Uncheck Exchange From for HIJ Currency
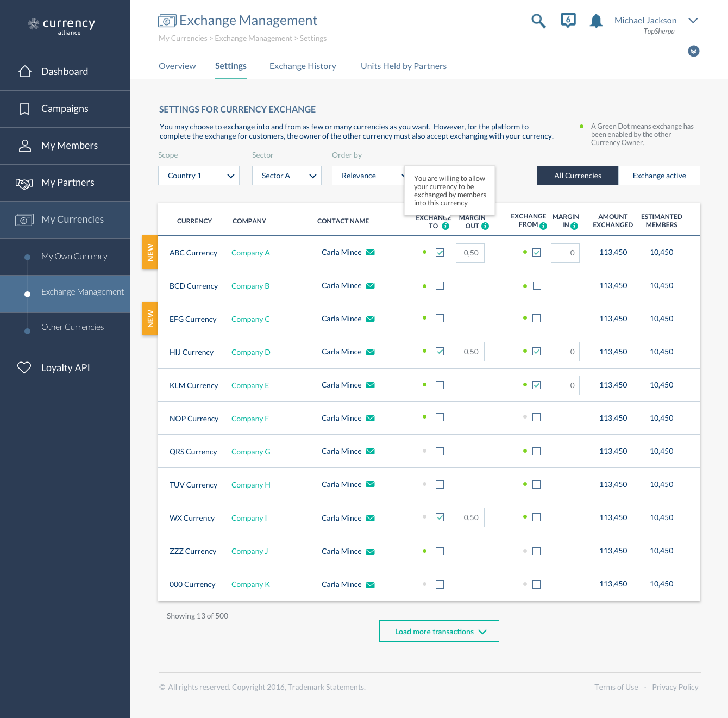728x718 pixels. [x=537, y=352]
